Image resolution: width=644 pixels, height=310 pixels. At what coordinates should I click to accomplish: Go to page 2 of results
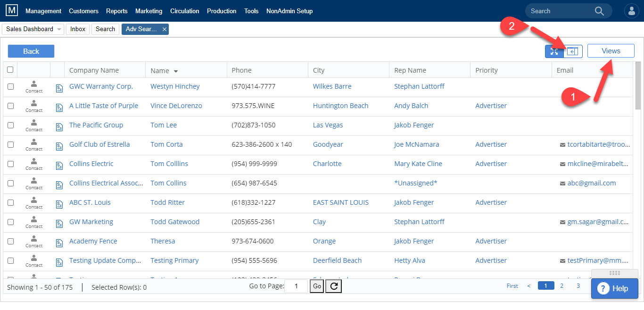561,285
